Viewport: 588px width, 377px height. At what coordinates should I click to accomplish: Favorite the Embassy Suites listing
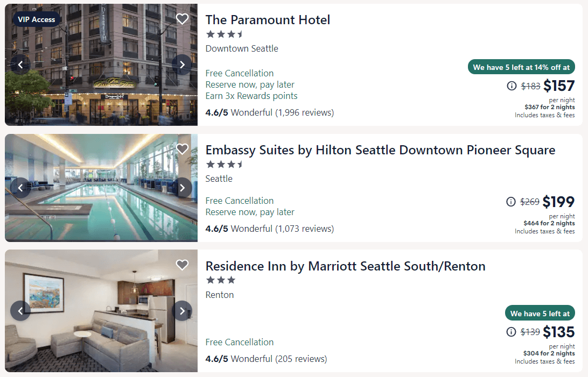point(182,148)
